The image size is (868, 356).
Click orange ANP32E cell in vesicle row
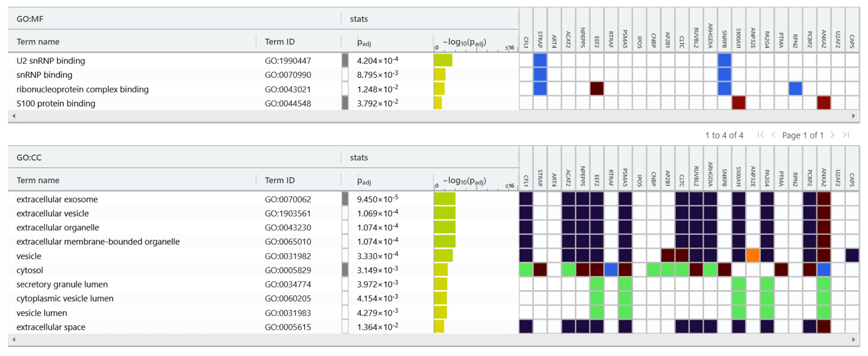pyautogui.click(x=753, y=256)
